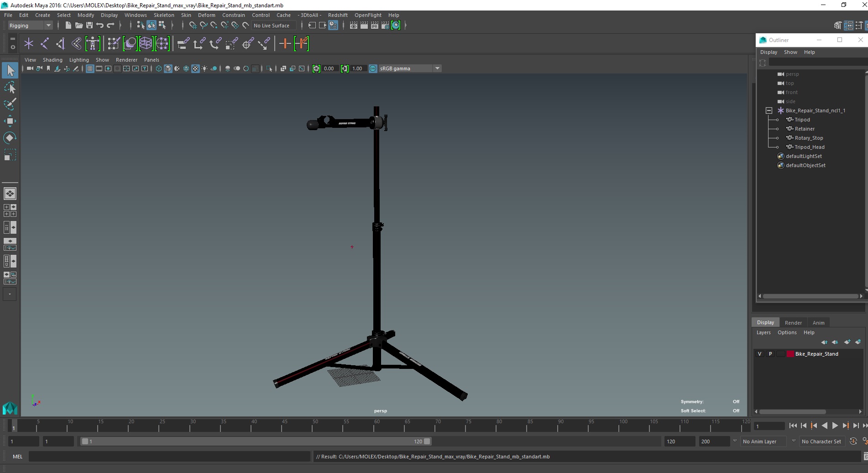868x473 pixels.
Task: Open Render Settings from the toolbar icon
Action: pyautogui.click(x=385, y=26)
